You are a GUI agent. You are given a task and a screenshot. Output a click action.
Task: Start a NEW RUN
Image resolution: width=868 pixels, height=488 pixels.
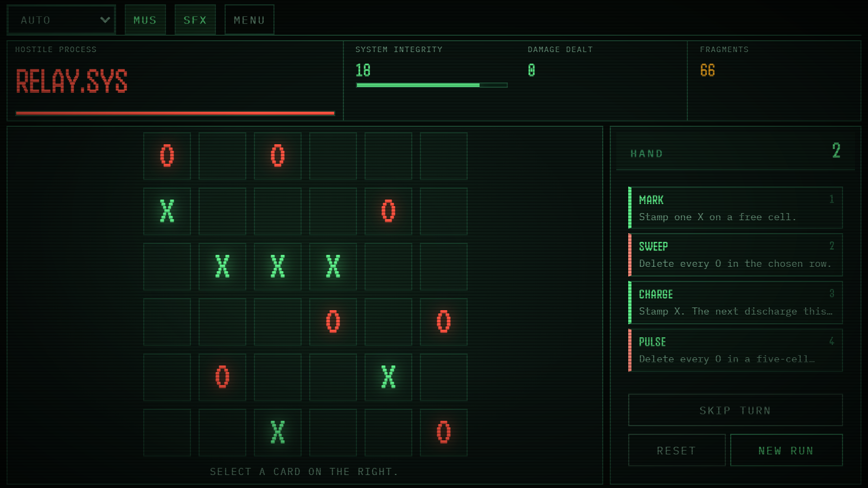(786, 451)
